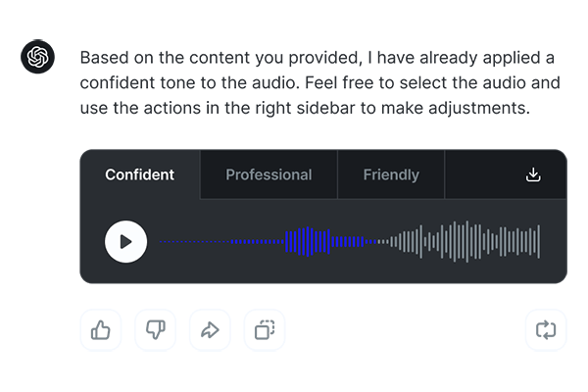Viewport: 588px width, 392px height.
Task: Switch to the Friendly tone tab
Action: 391,175
